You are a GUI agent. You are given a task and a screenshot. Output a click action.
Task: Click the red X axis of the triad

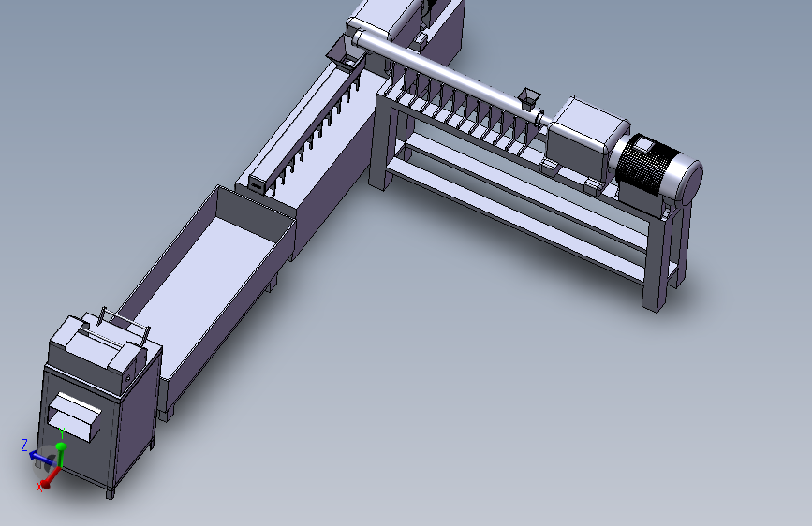(x=49, y=479)
